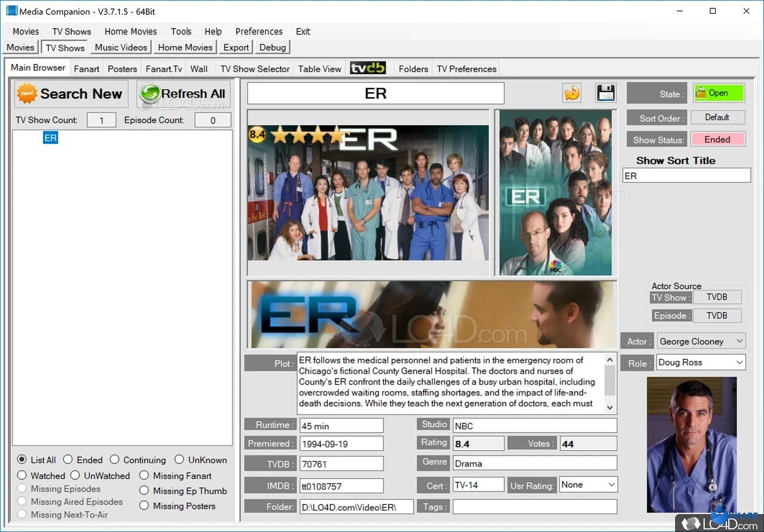Select the Missing Ep Thumb radio button
The width and height of the screenshot is (764, 532).
click(144, 491)
